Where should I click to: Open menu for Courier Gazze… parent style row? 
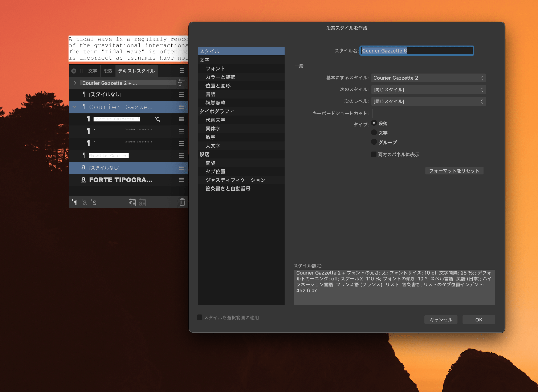click(x=182, y=107)
